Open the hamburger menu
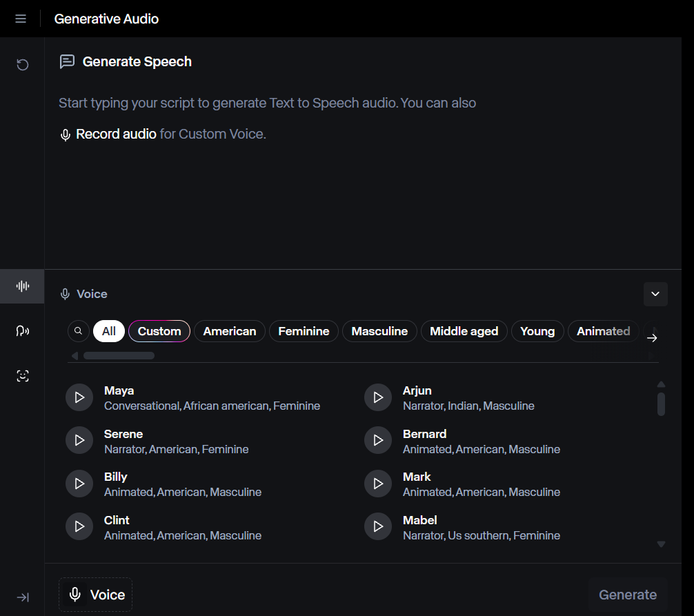The height and width of the screenshot is (616, 694). (x=21, y=19)
